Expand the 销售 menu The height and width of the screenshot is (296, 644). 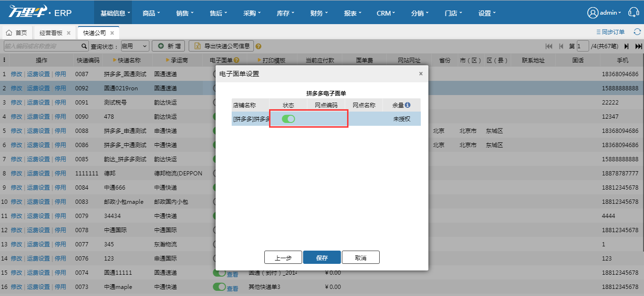click(185, 13)
